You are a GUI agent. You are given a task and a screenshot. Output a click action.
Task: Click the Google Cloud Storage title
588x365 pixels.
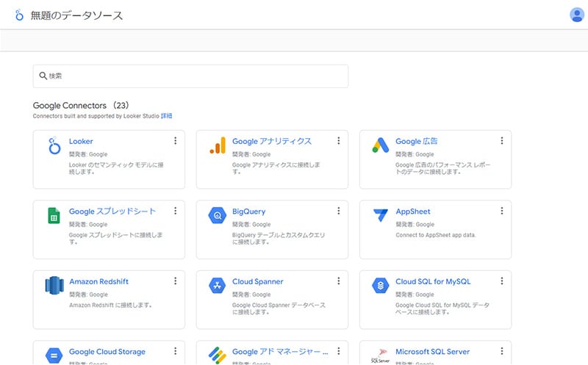point(107,352)
